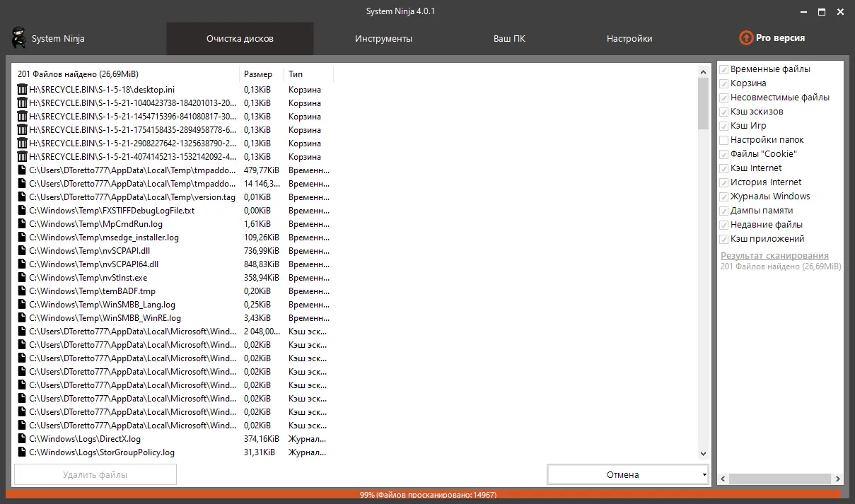Open the Очистка дисков tab

pyautogui.click(x=240, y=39)
